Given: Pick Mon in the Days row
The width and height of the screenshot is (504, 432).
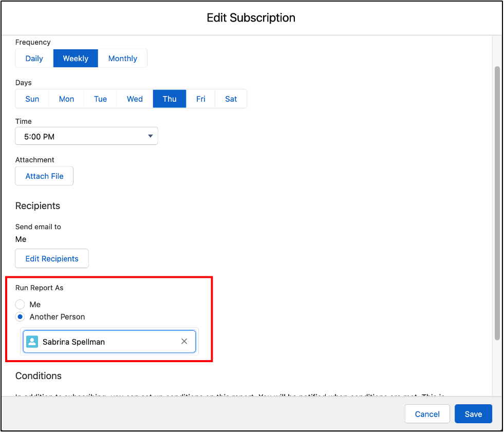Looking at the screenshot, I should tap(66, 99).
